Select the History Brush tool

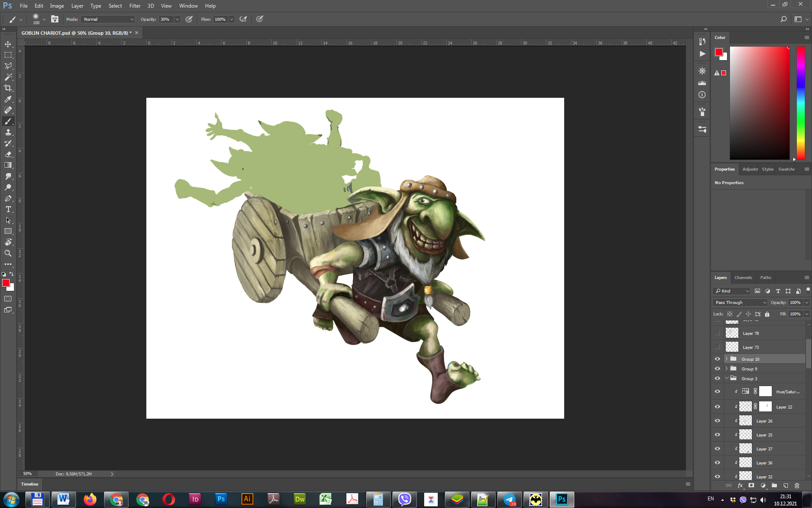coord(8,143)
